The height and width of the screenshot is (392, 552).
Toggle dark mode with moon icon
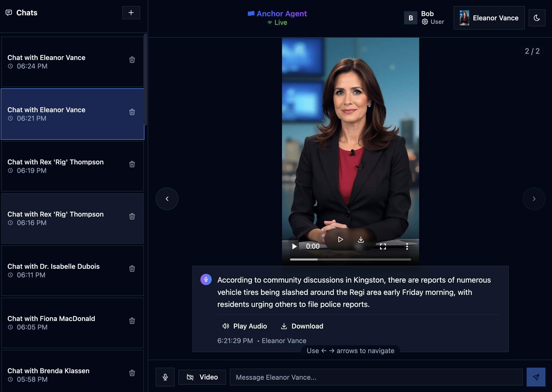tap(537, 18)
